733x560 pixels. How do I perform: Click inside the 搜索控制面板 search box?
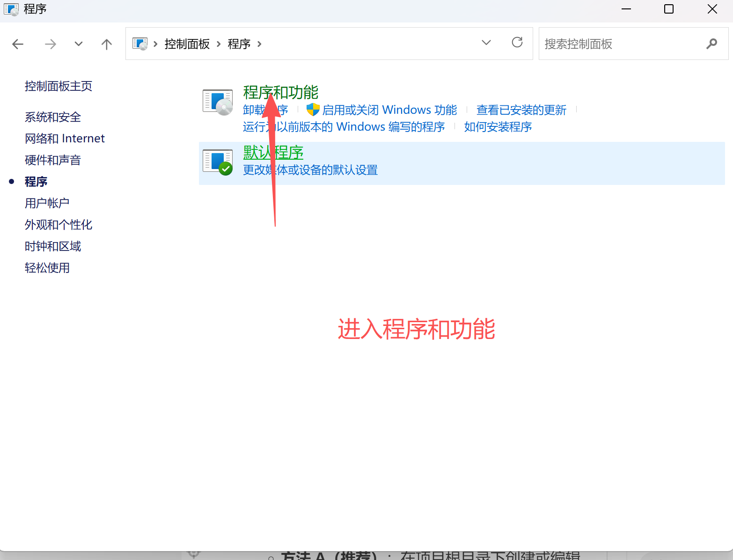[x=608, y=44]
